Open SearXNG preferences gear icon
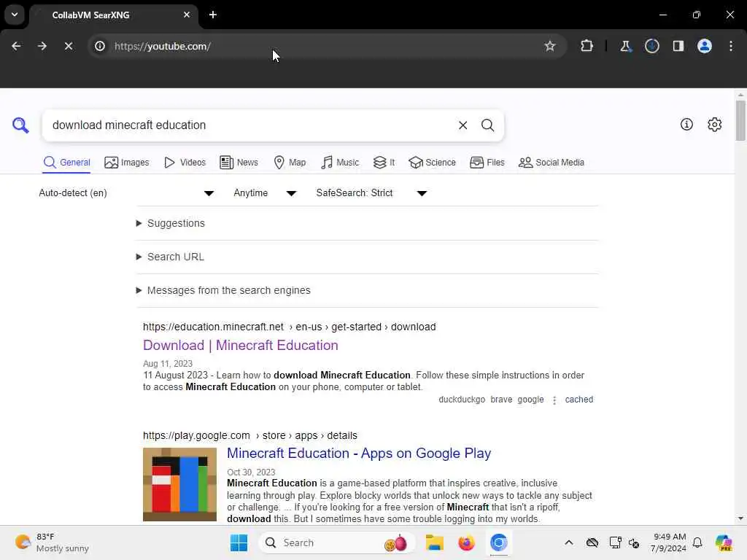 pyautogui.click(x=714, y=124)
